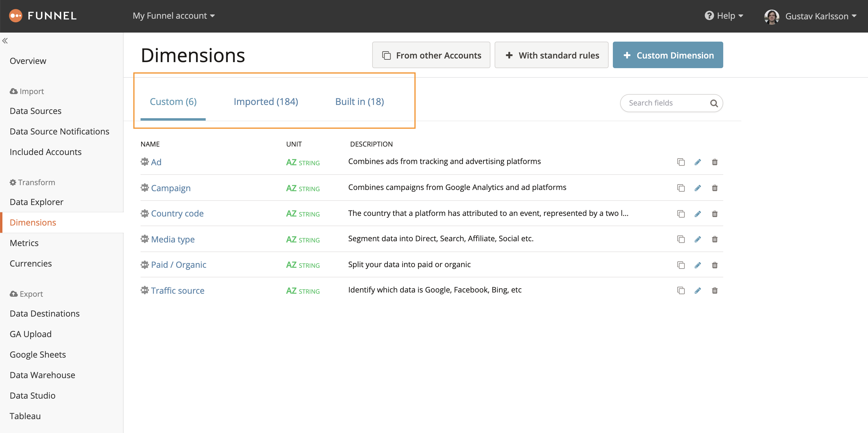
Task: Switch to the Built in (18) tab
Action: 359,101
